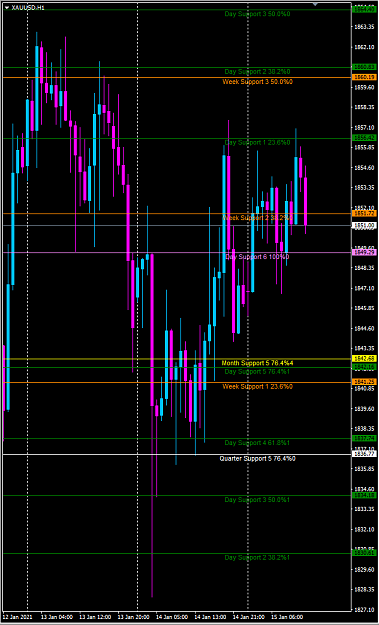
Task: Click the Day Support 4 61.8%1 label
Action: coord(257,443)
